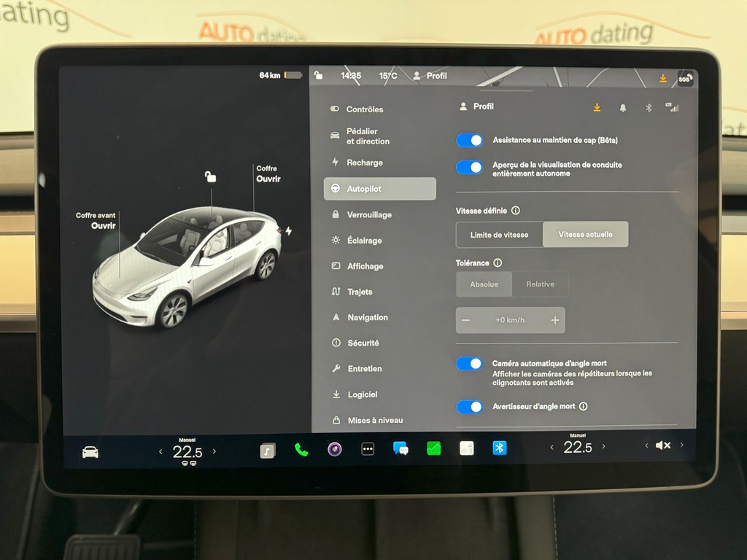The image size is (747, 560).
Task: Select Absolue tolerance option
Action: click(484, 284)
